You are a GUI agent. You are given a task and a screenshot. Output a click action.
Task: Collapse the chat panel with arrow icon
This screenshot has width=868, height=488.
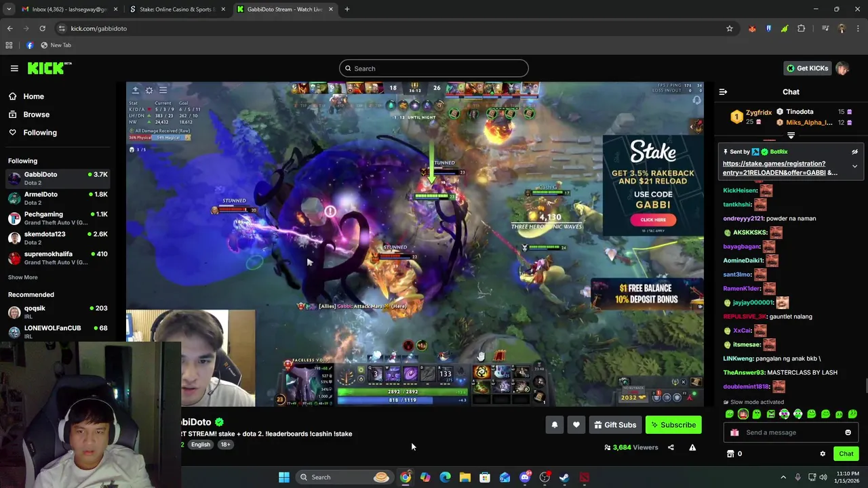pos(723,91)
